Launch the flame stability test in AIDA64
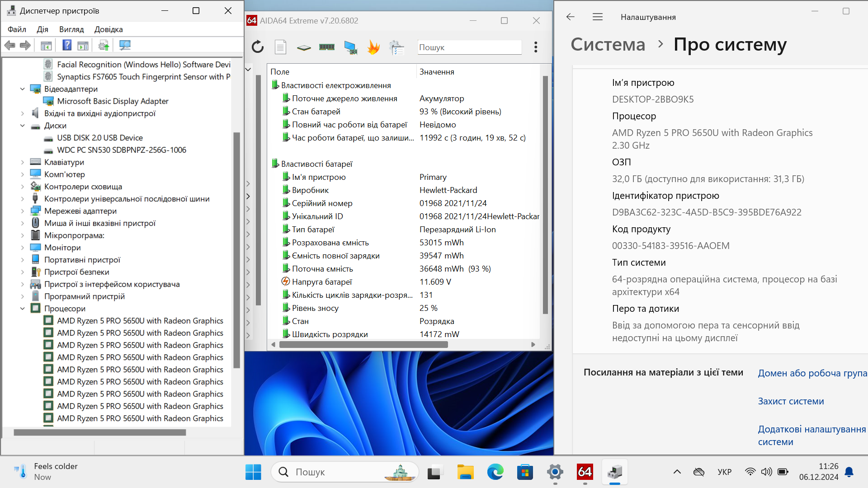The image size is (868, 488). click(x=373, y=47)
